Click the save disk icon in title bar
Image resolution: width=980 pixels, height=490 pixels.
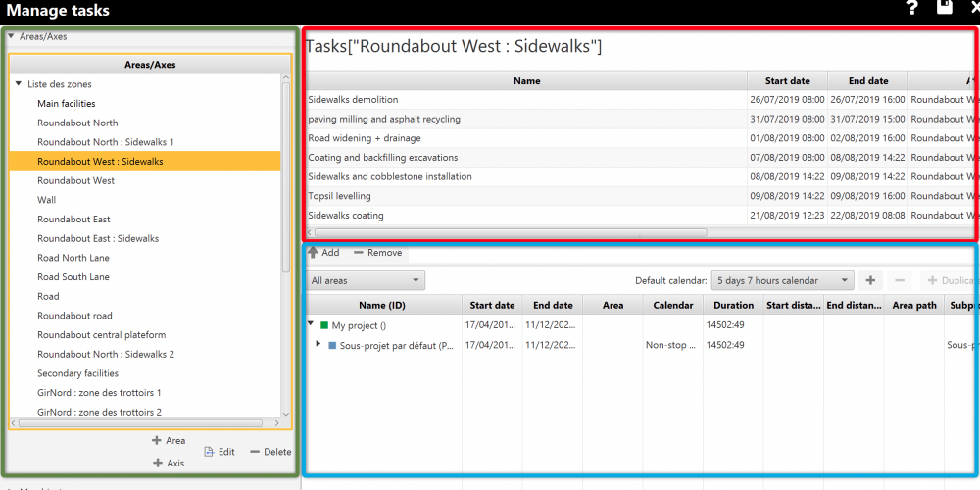[x=945, y=7]
